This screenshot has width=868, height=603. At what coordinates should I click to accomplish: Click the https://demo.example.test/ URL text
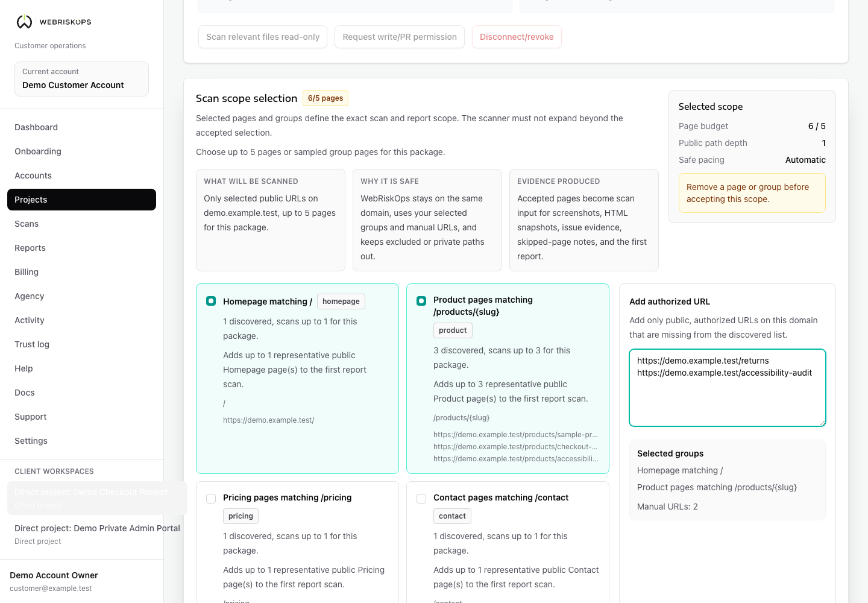[x=268, y=420]
